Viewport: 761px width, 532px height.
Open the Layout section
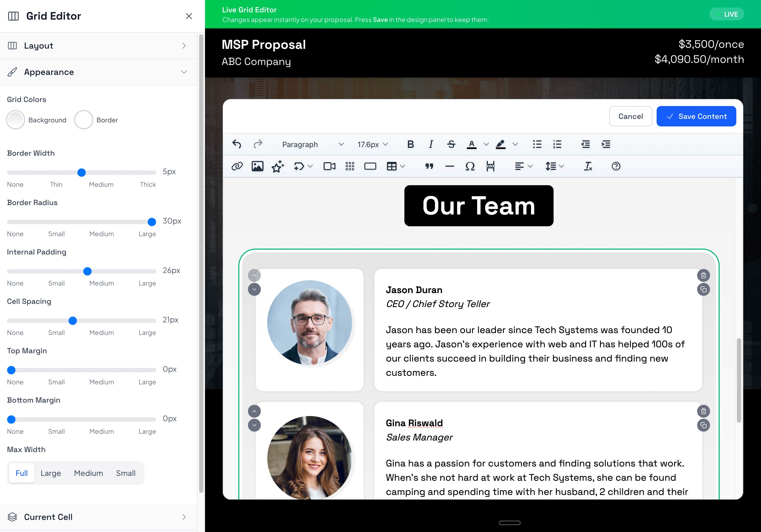98,46
